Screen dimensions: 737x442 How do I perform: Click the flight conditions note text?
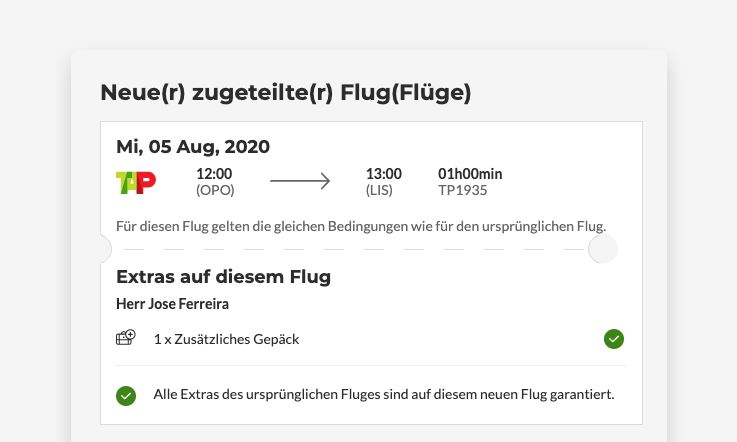tap(361, 225)
